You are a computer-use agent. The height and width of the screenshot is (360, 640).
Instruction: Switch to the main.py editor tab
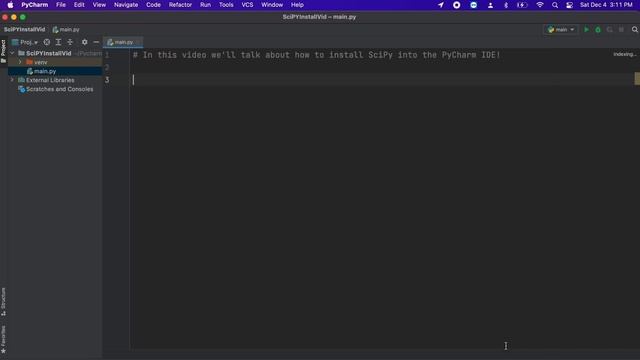[123, 42]
